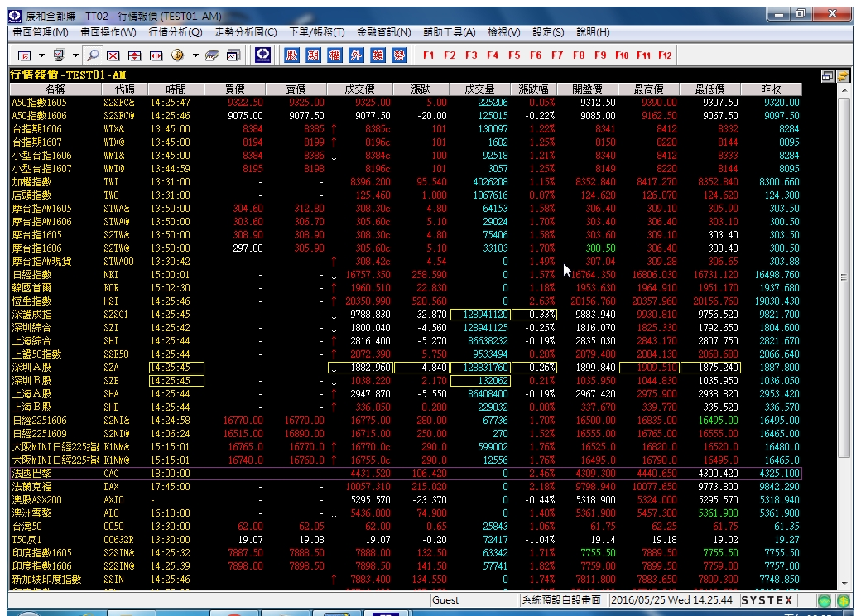Image resolution: width=861 pixels, height=616 pixels.
Task: Open the 畫面管理(M) menu
Action: [x=41, y=32]
